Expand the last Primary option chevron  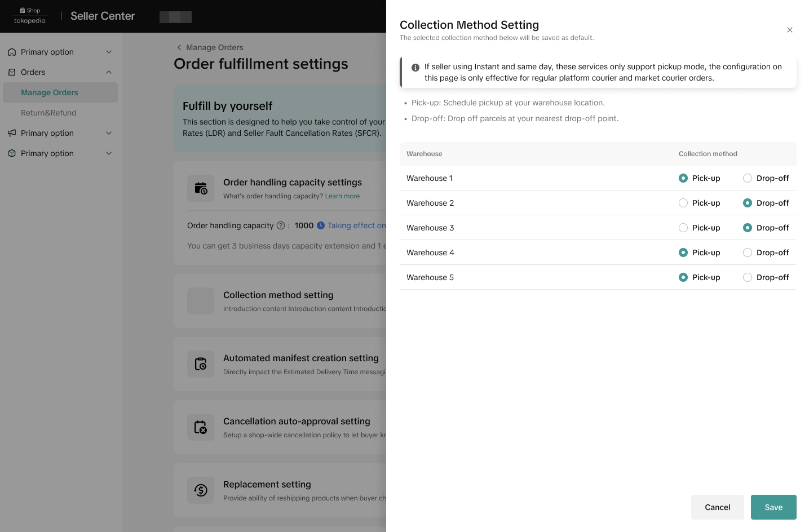(109, 153)
